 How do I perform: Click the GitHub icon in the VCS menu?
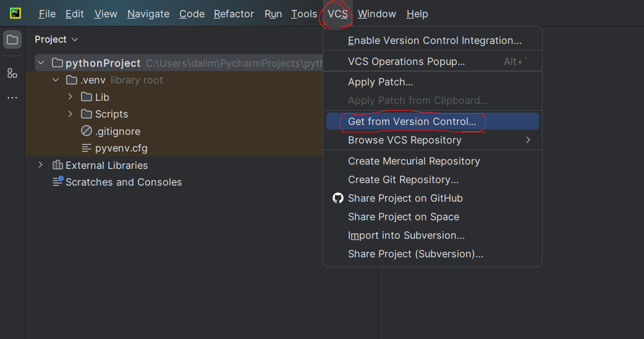[x=337, y=198]
